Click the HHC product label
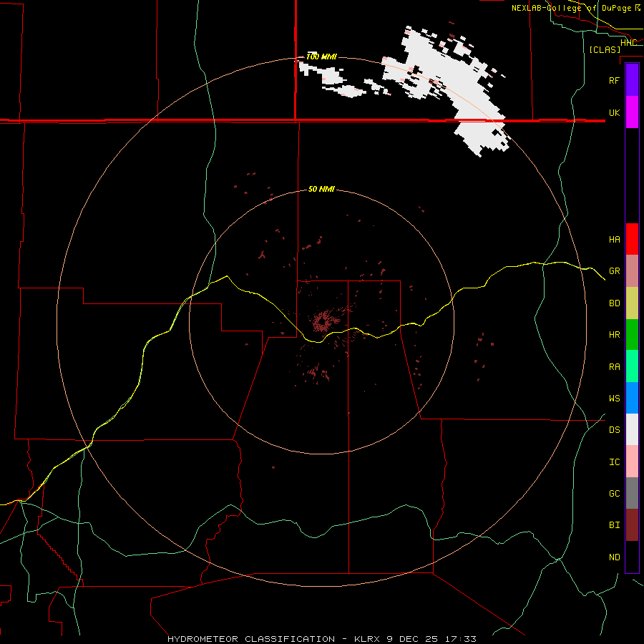644x644 pixels. pyautogui.click(x=628, y=42)
